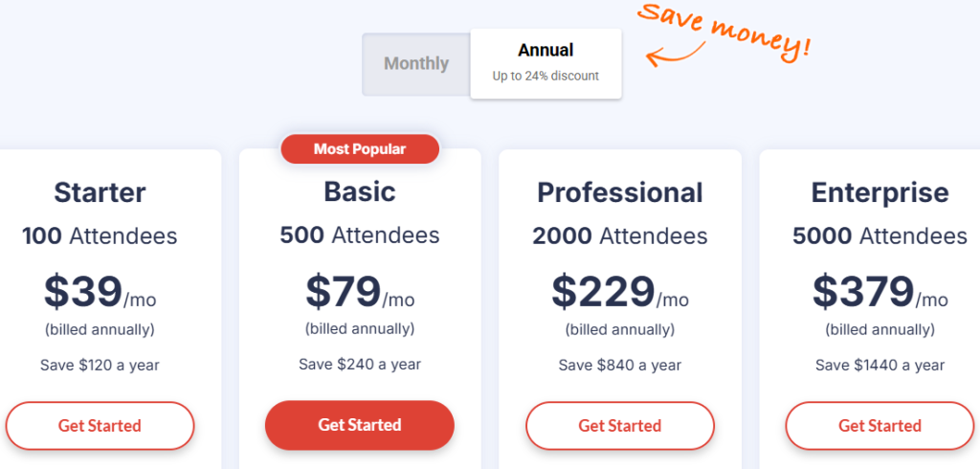This screenshot has height=469, width=980.
Task: Click the $79/mo price
Action: 360,291
